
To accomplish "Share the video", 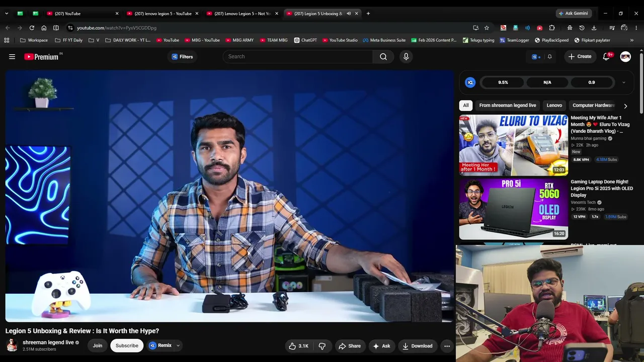I will click(x=350, y=346).
